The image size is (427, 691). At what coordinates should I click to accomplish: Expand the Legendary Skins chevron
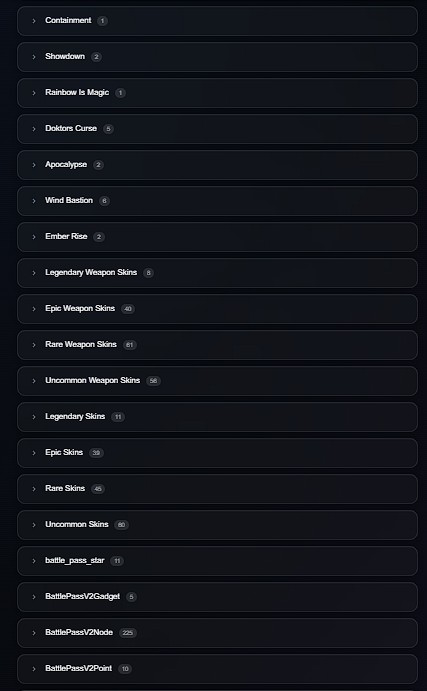tap(34, 417)
